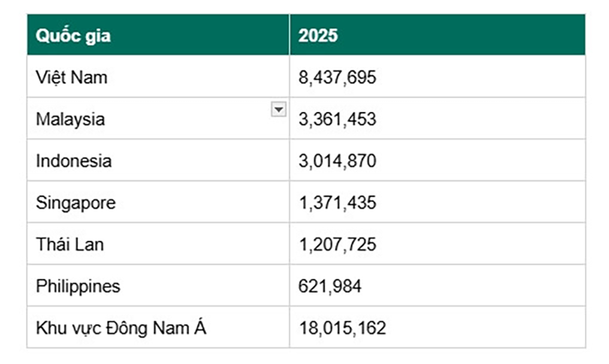Viewport: 609px width, 364px height.
Task: Click the value 8,437,695
Action: pos(337,77)
